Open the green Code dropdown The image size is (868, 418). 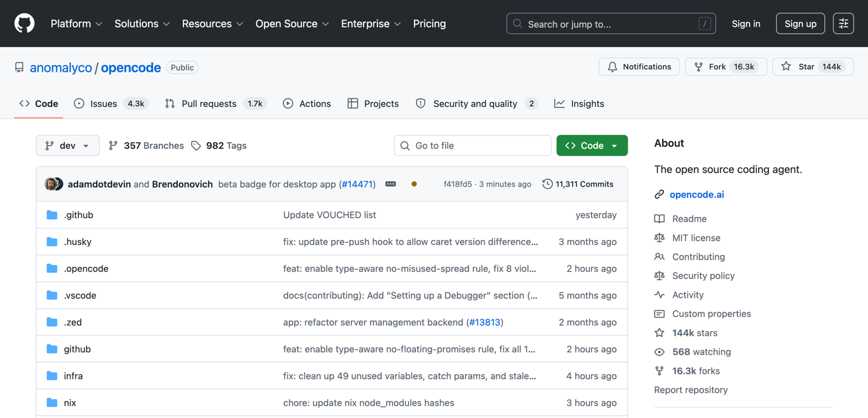592,146
